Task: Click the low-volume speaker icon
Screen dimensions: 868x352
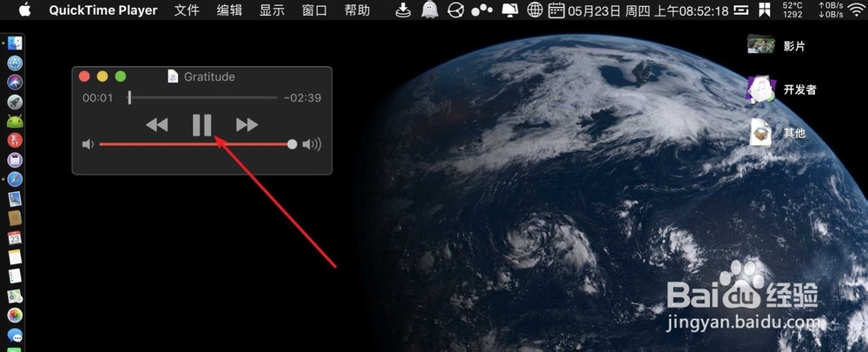Action: tap(88, 144)
